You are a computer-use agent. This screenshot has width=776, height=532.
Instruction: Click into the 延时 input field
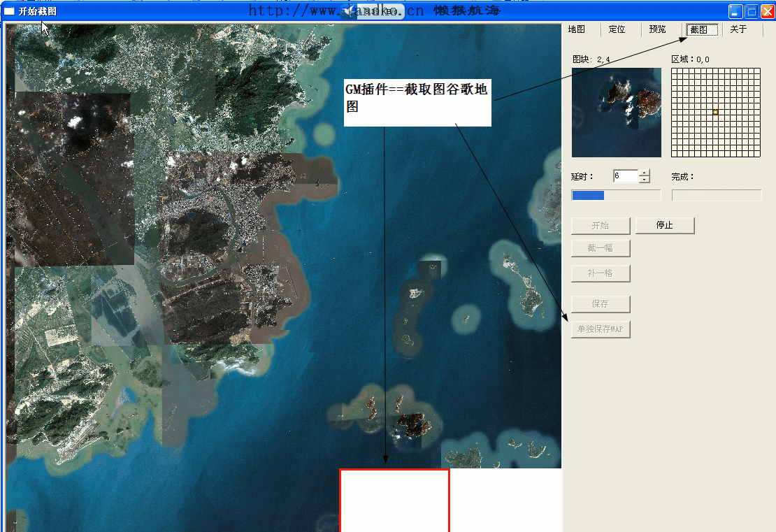pyautogui.click(x=626, y=175)
